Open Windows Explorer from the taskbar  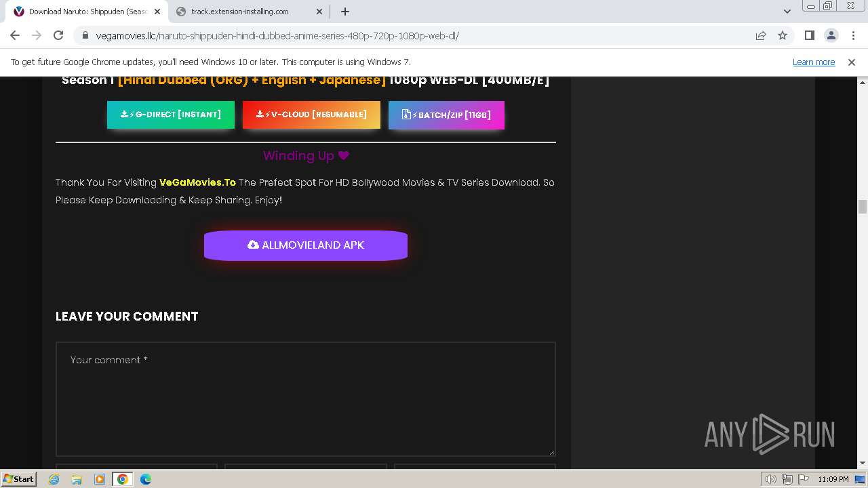[x=77, y=479]
